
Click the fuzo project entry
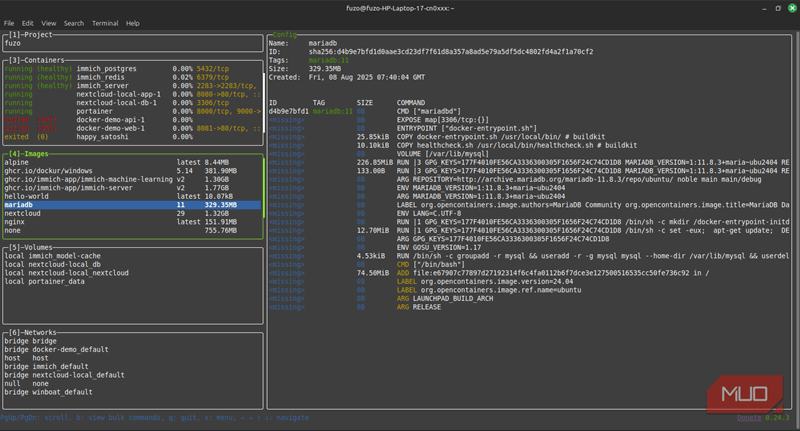13,43
